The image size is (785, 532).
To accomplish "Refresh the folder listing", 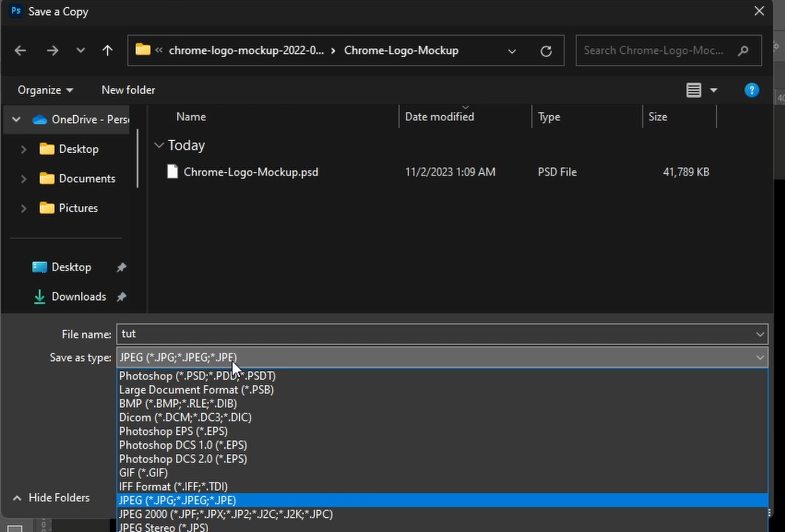I will 546,51.
